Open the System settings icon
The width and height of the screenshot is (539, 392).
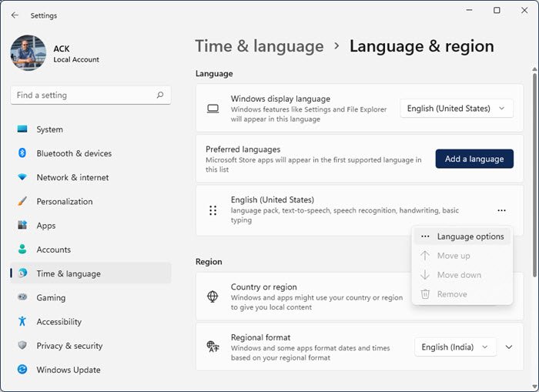click(22, 129)
